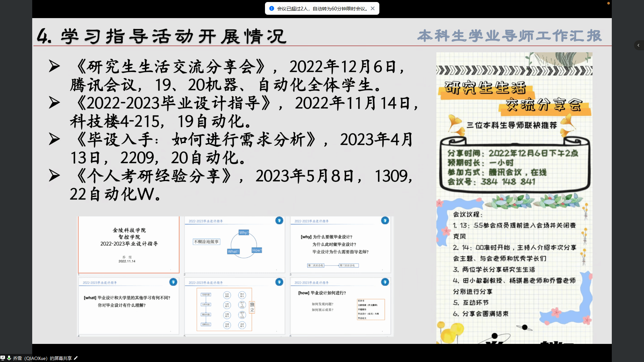Select the [how] 毕业设计如何进行 slide
Image resolution: width=644 pixels, height=362 pixels.
pos(340,306)
